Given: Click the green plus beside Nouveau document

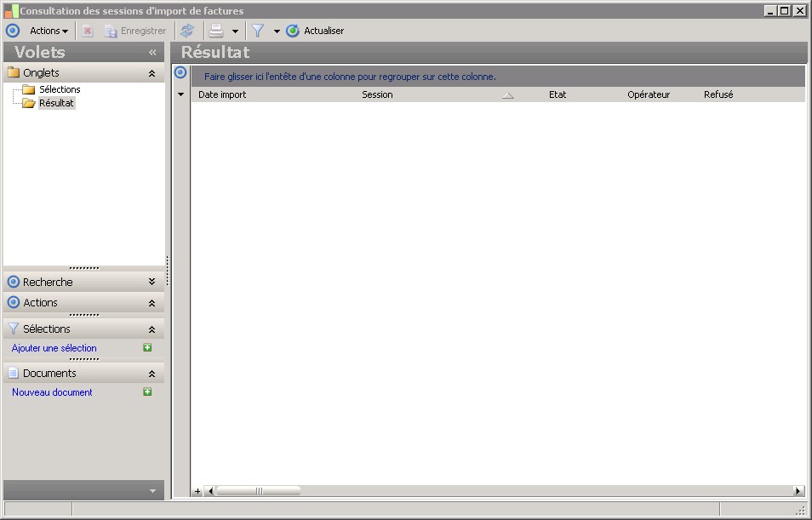Looking at the screenshot, I should (x=147, y=391).
